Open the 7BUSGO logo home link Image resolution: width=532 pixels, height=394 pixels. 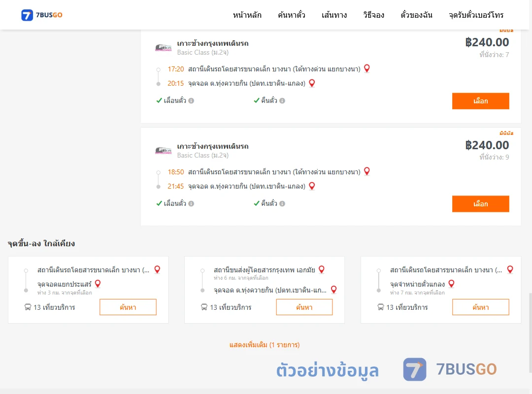point(42,15)
